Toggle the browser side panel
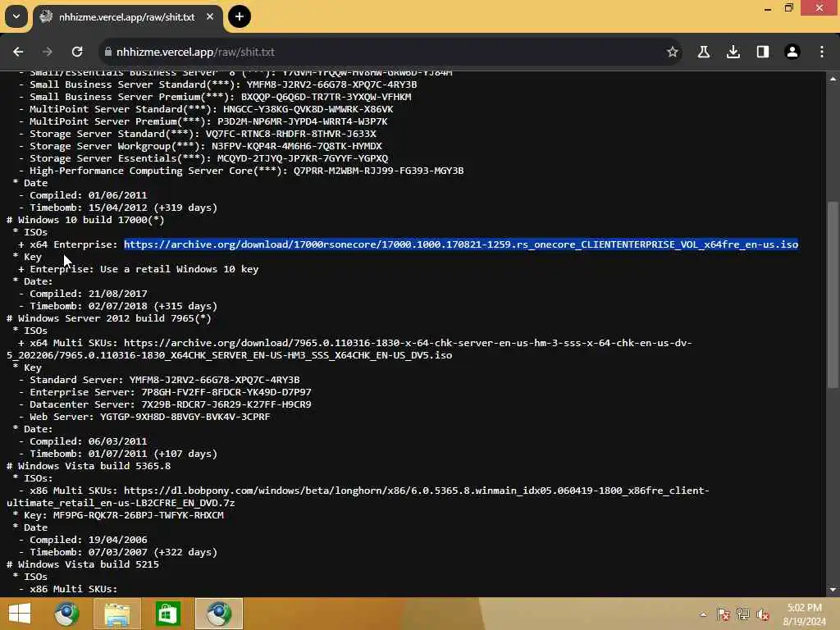This screenshot has width=840, height=630. [763, 52]
